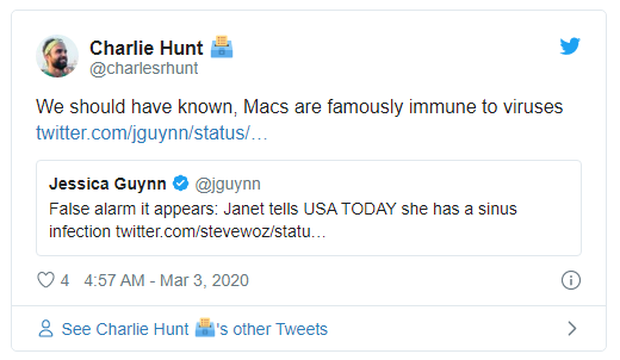Like the tweet with the heart icon
The image size is (620, 360).
click(45, 280)
